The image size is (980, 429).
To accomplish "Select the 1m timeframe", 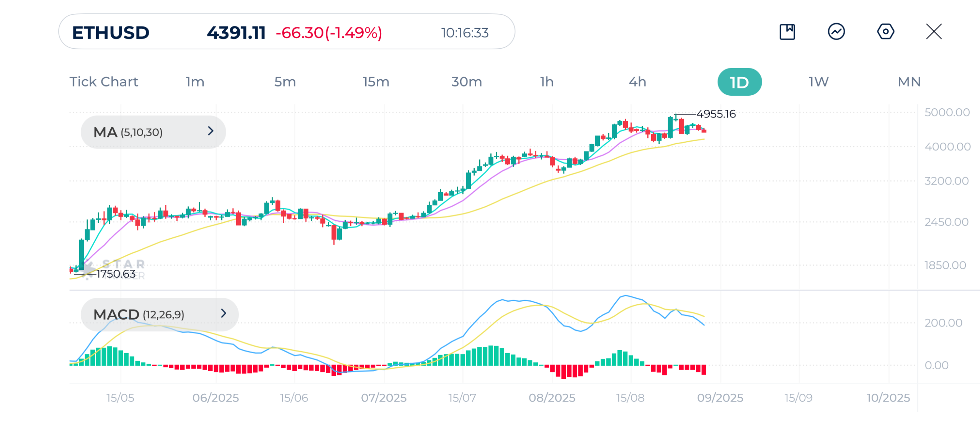I will click(195, 82).
